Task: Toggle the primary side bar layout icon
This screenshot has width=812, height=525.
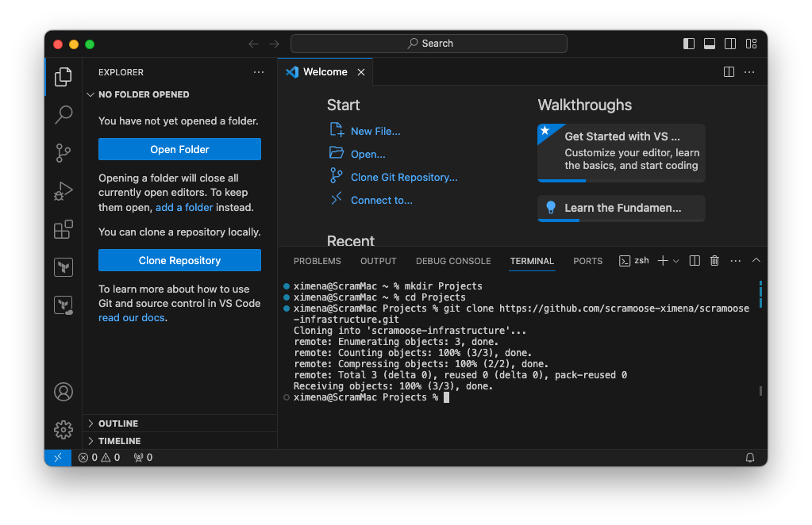Action: [689, 44]
